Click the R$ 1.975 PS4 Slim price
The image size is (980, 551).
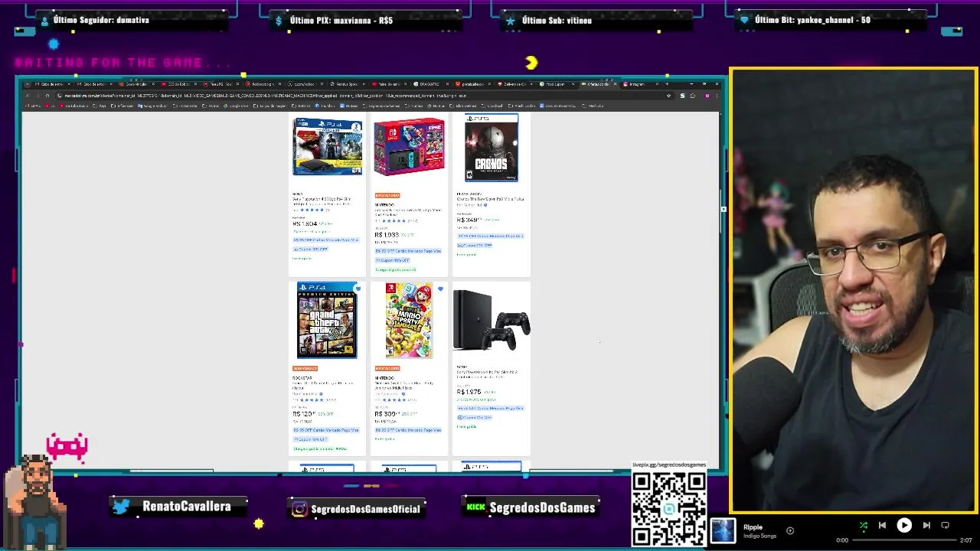[469, 392]
